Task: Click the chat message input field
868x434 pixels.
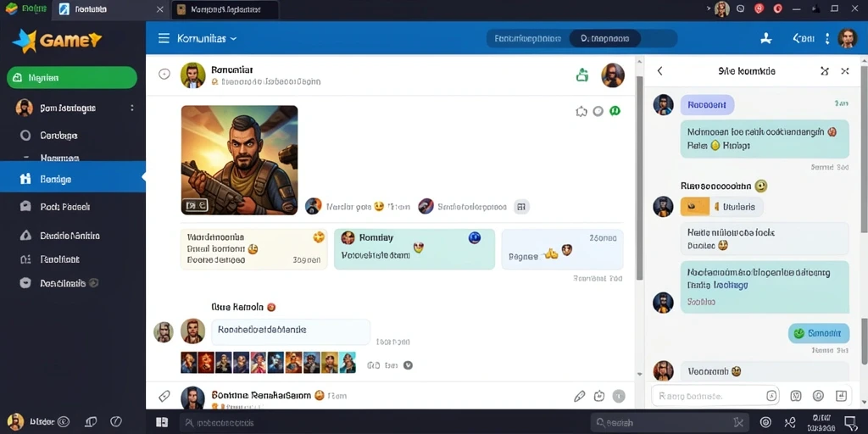Action: (715, 396)
